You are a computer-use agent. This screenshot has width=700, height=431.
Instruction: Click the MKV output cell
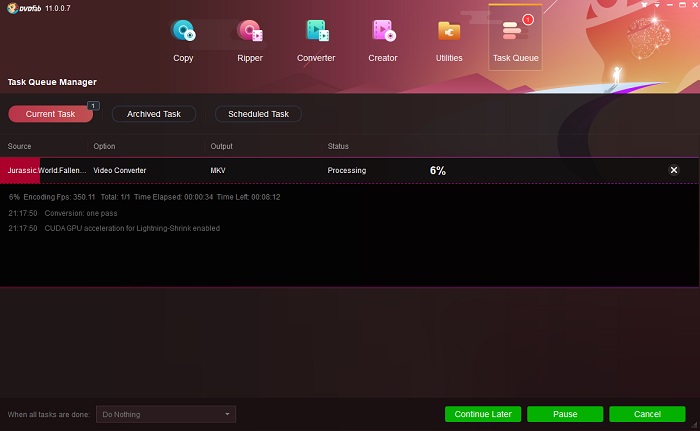pos(218,170)
